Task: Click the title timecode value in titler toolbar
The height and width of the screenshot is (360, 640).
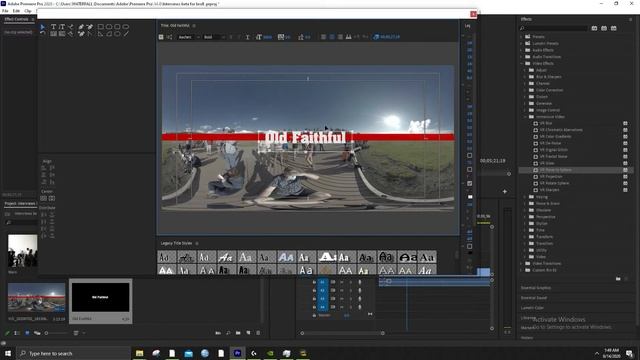Action: coord(390,37)
